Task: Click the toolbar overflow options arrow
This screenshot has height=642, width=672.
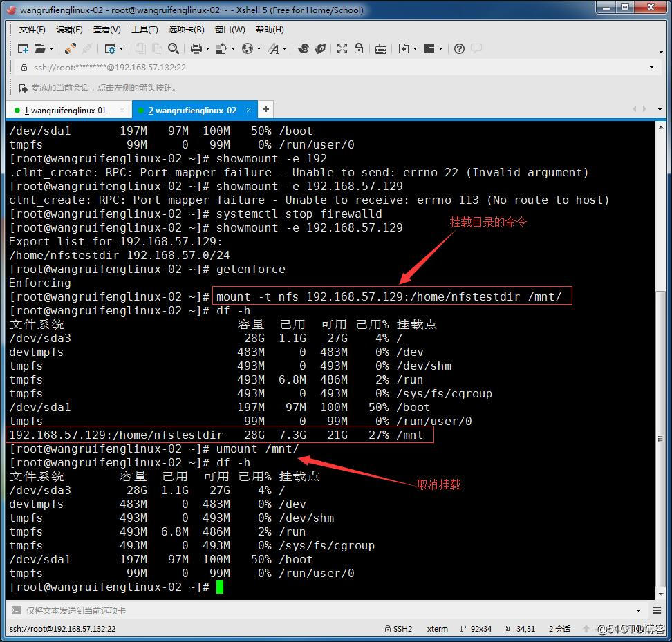Action: 661,52
